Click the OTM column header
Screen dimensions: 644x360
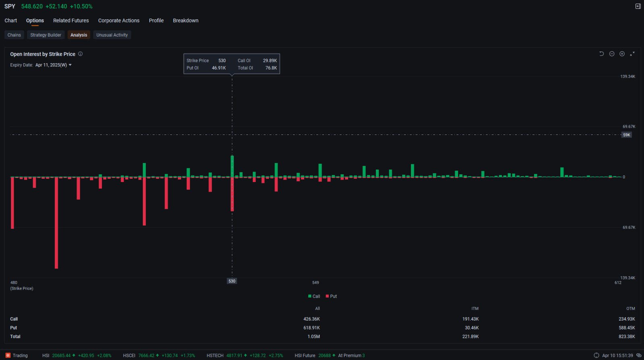pos(631,308)
